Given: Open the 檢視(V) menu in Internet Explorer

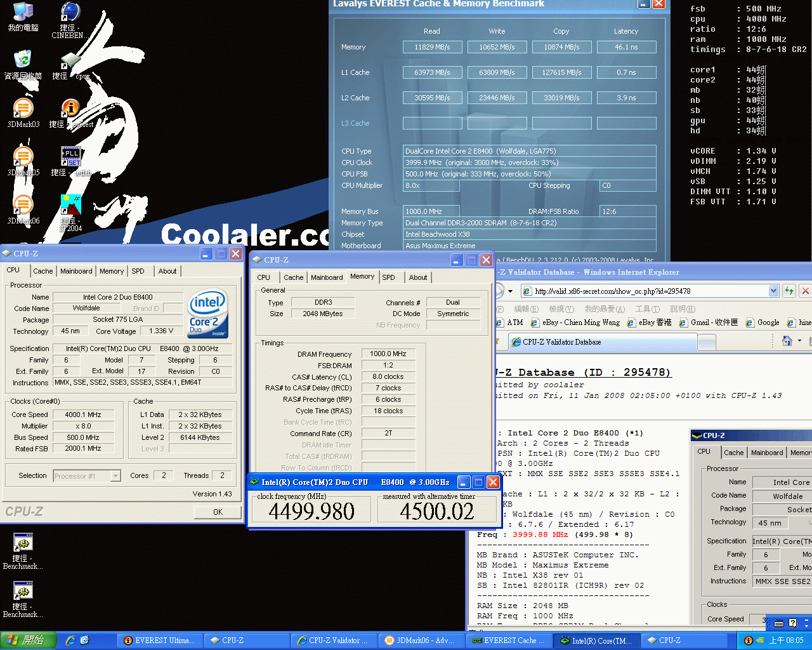Looking at the screenshot, I should pos(561,309).
